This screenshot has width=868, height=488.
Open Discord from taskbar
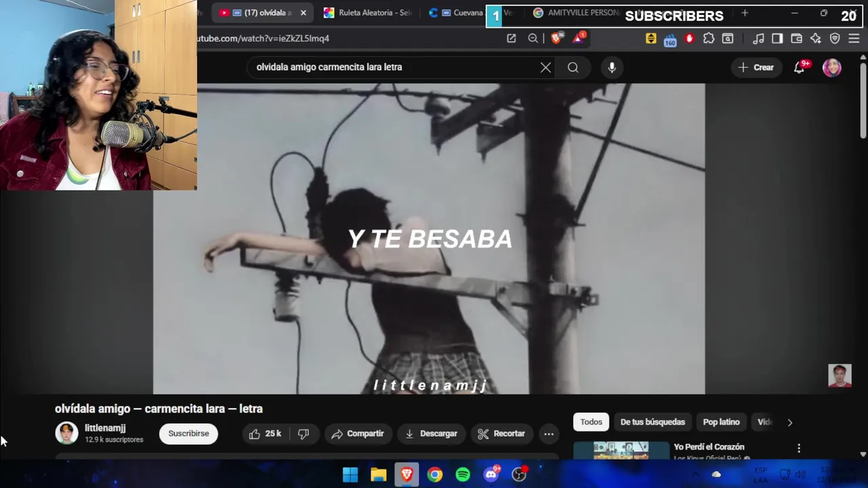coord(492,474)
